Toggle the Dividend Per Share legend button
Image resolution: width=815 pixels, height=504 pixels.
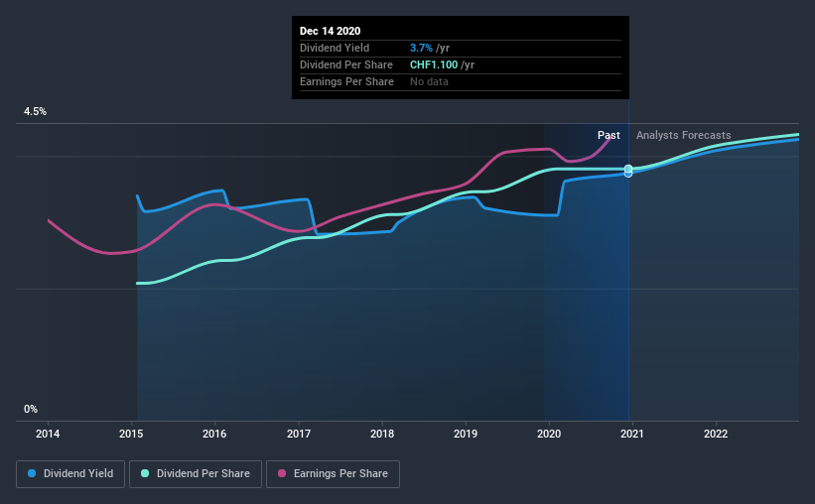(196, 474)
